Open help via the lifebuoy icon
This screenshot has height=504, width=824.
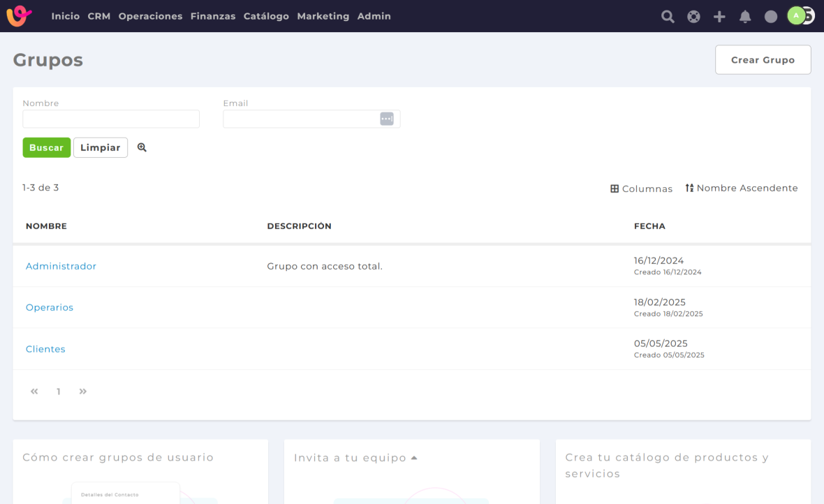click(693, 17)
